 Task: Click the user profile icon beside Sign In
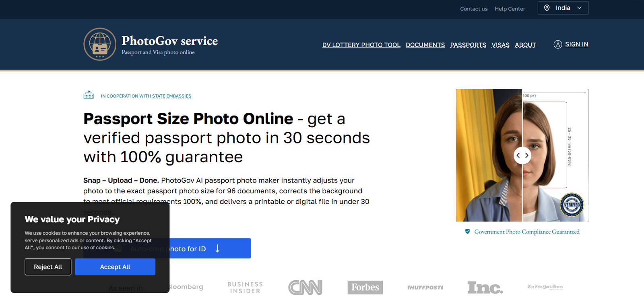click(557, 44)
